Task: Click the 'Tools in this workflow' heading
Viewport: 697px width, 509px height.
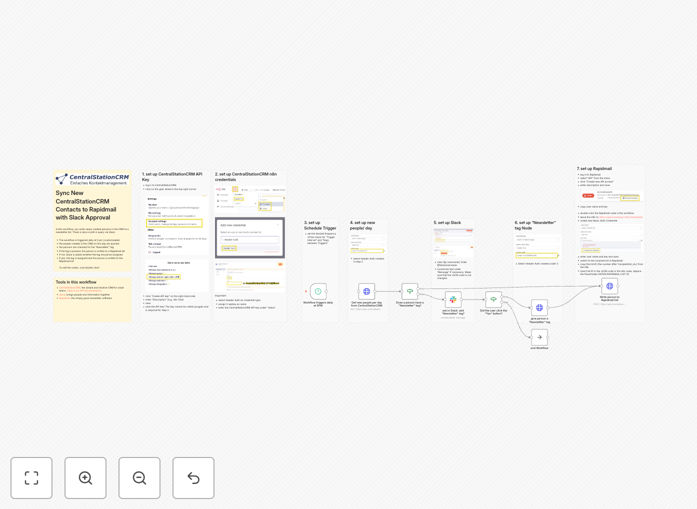Action: (x=76, y=282)
